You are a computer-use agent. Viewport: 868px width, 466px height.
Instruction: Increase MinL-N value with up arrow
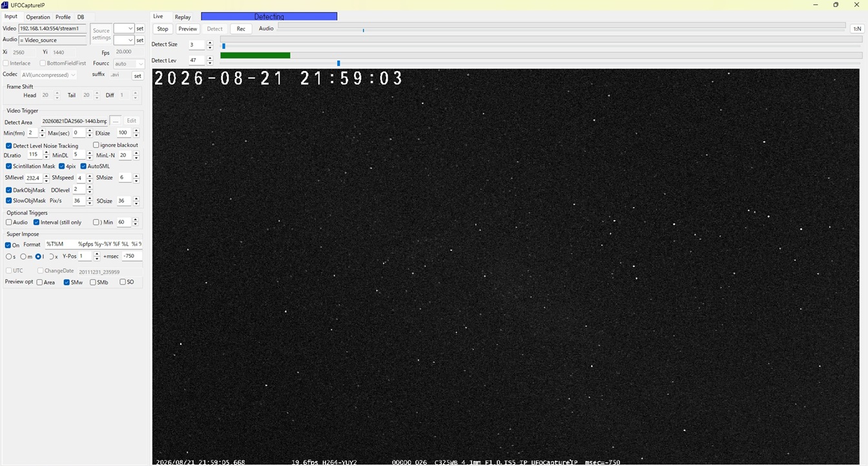(136, 153)
